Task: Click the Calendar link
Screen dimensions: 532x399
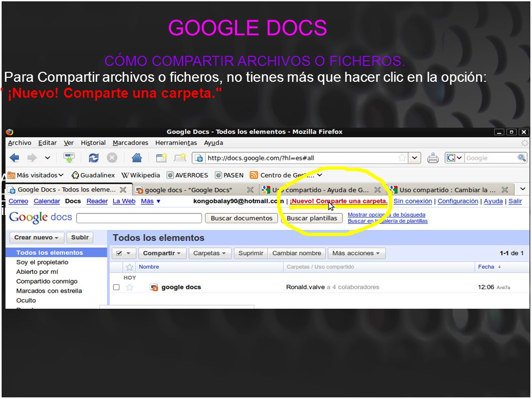Action: (x=47, y=201)
